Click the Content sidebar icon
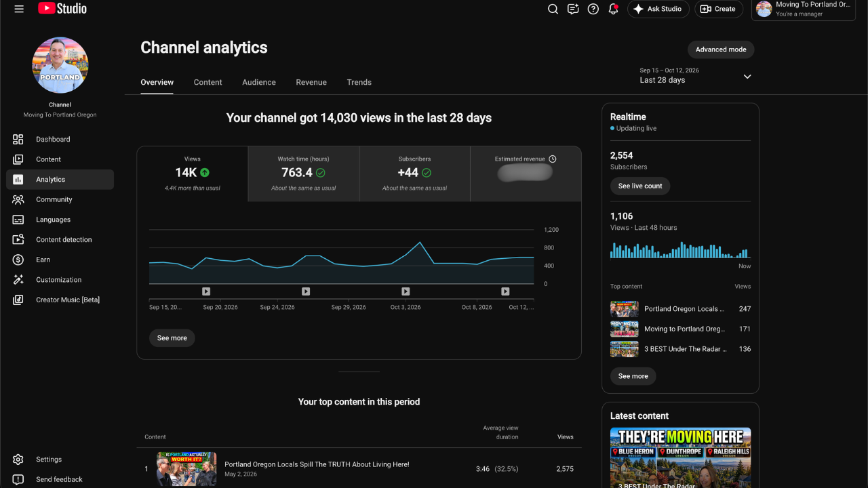The image size is (868, 488). point(18,159)
